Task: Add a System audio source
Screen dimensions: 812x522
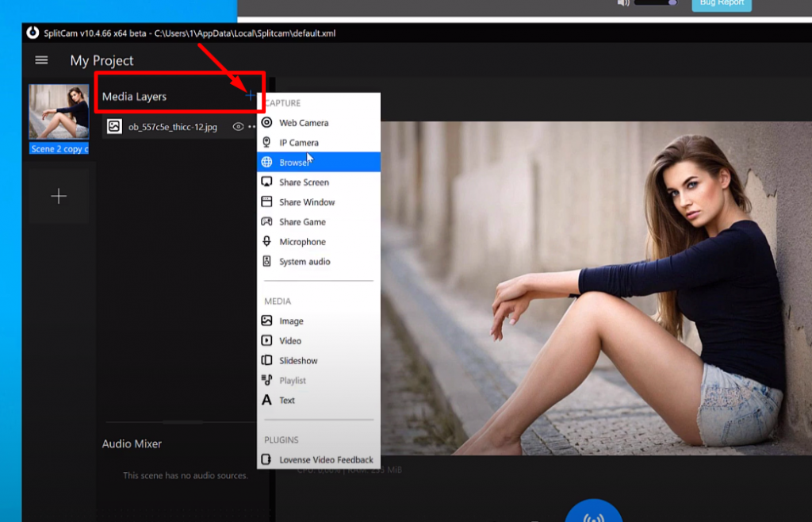Action: point(319,262)
